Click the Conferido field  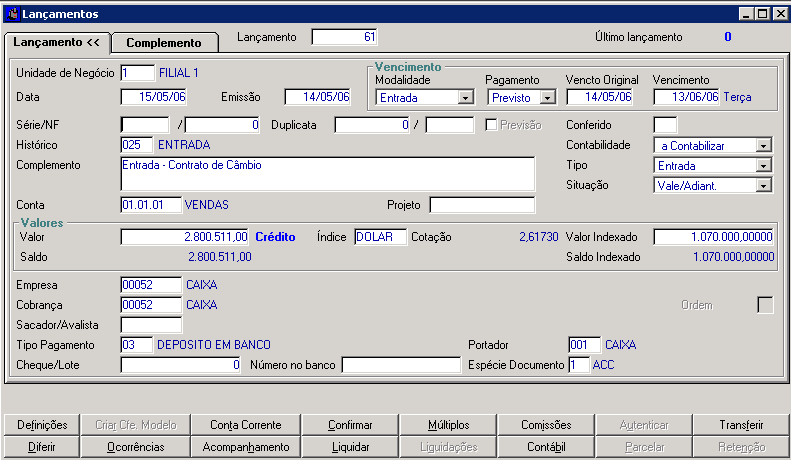(665, 125)
